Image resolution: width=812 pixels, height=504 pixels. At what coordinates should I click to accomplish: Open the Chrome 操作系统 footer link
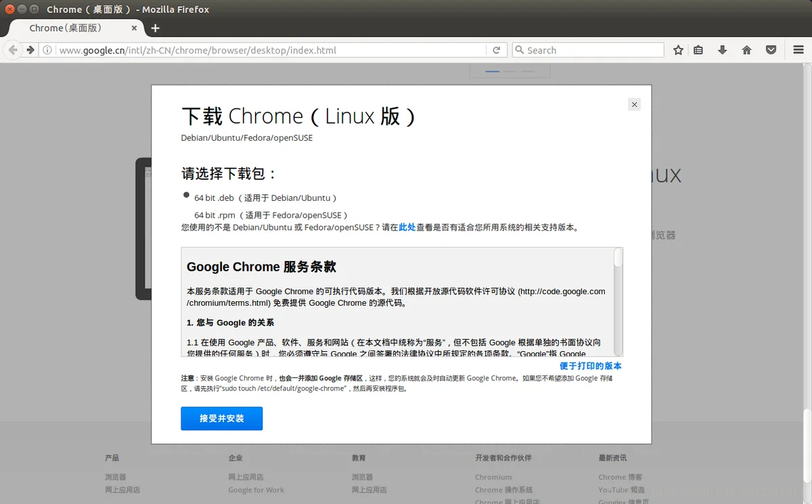click(503, 490)
